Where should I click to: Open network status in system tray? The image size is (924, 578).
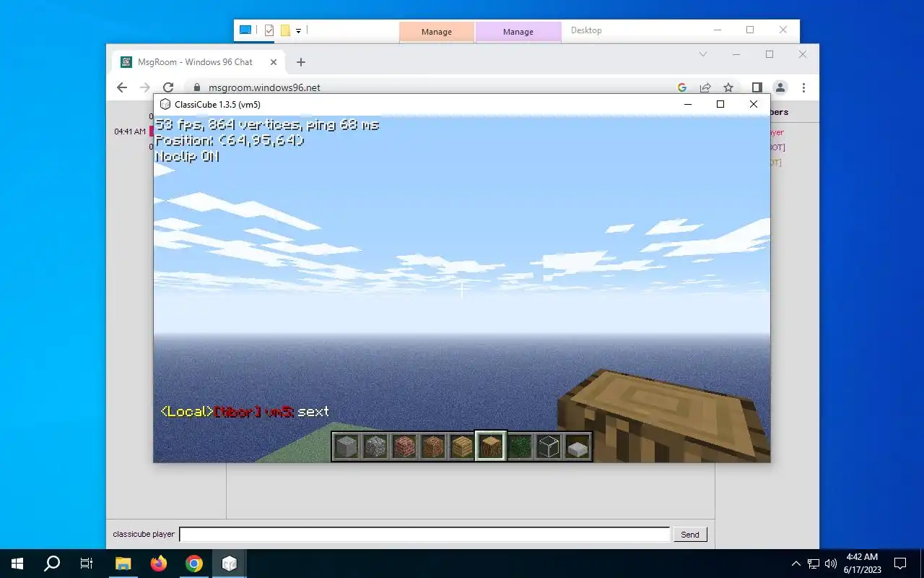814,564
